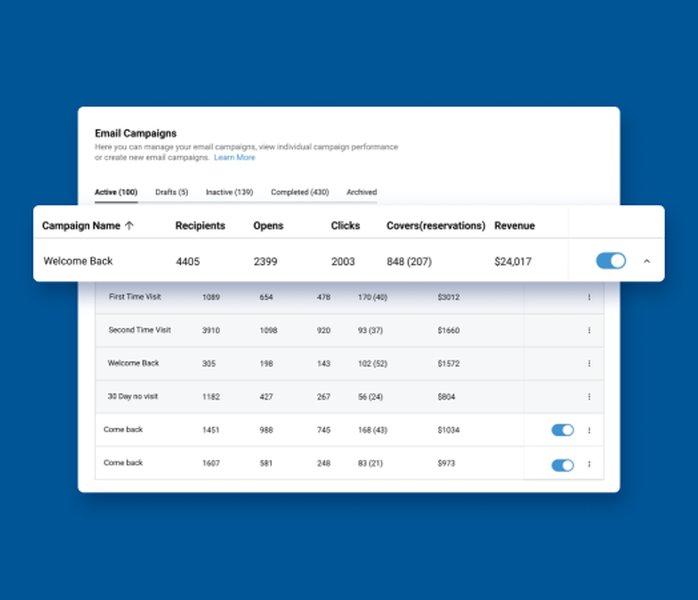Select the 30 Day no visit campaign name
Screen dimensions: 698x600
click(133, 396)
